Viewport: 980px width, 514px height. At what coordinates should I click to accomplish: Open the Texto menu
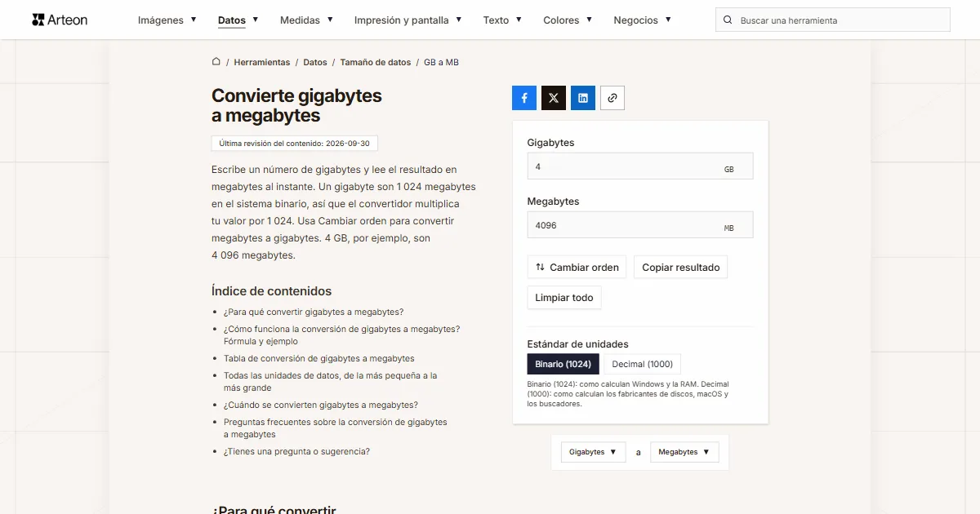click(x=502, y=20)
